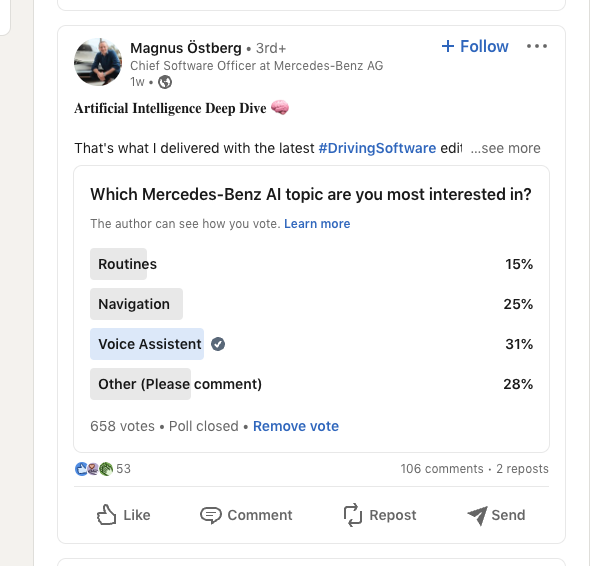Click the Remove vote link

296,426
